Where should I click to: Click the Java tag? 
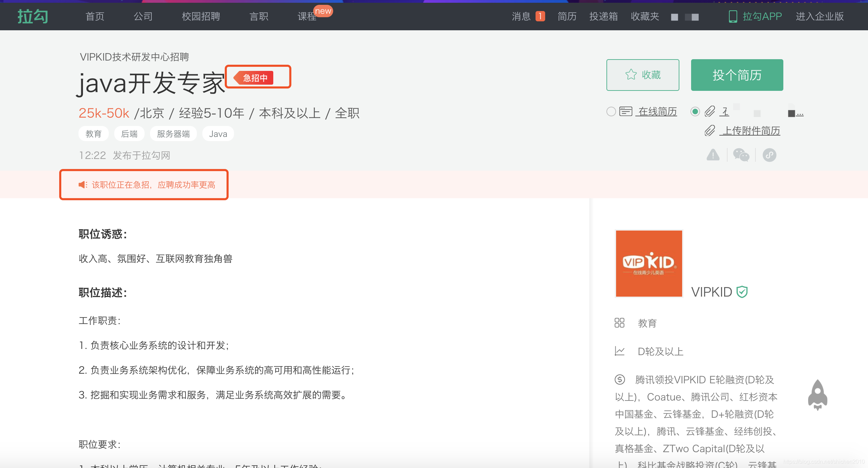click(218, 134)
